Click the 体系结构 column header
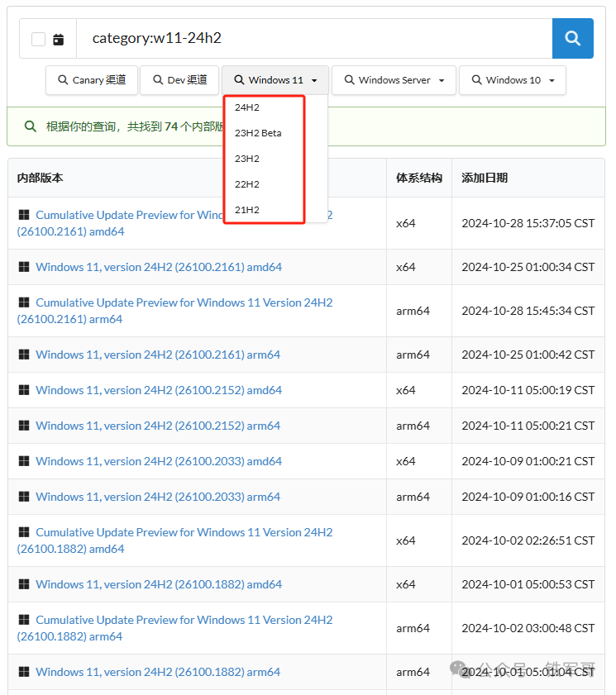 pyautogui.click(x=419, y=178)
